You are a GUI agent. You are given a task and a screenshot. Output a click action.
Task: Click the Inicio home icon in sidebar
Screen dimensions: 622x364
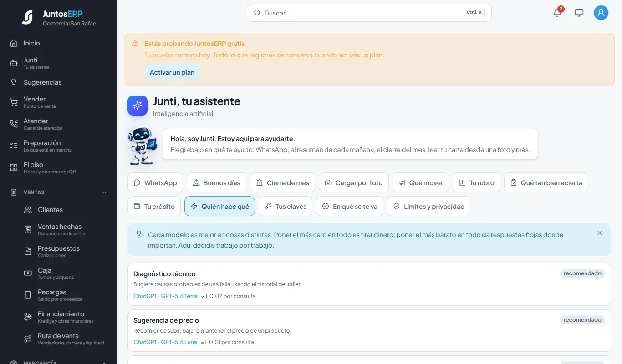pyautogui.click(x=14, y=43)
